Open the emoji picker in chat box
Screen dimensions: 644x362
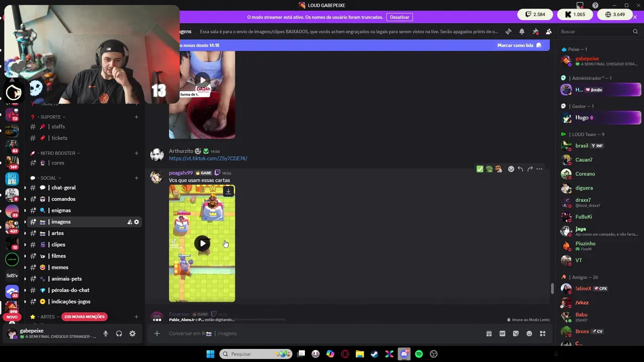coord(529,333)
